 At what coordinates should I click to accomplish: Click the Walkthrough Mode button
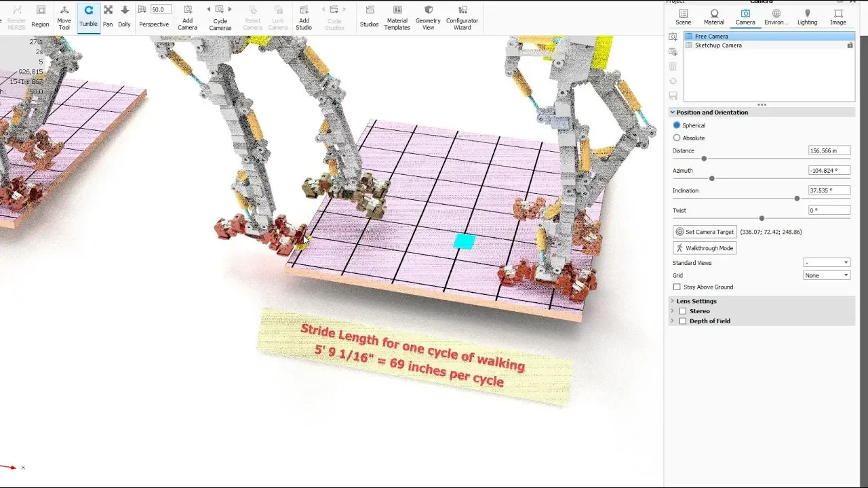(705, 248)
